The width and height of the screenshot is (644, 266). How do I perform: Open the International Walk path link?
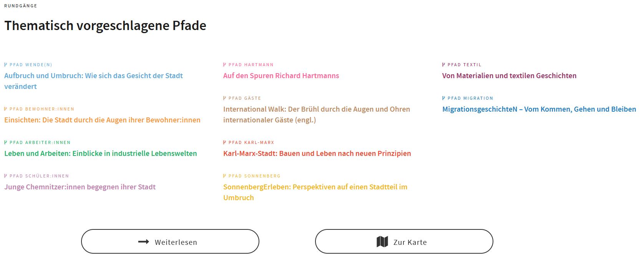[x=316, y=109]
